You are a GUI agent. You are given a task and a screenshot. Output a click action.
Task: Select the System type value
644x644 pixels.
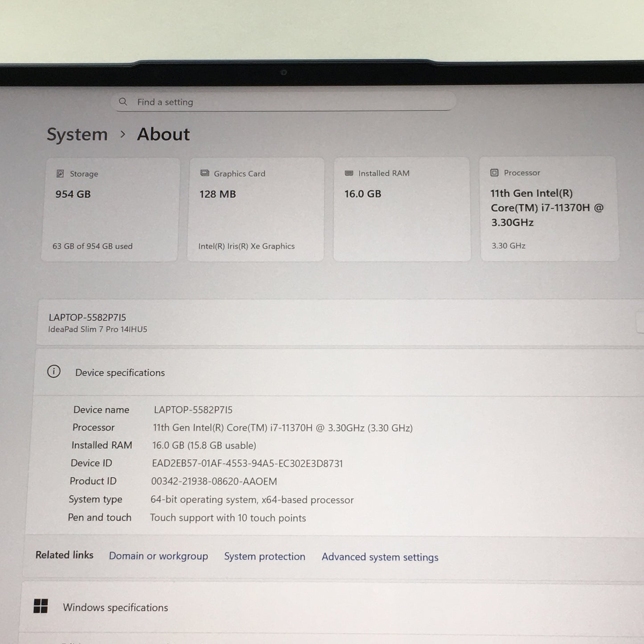252,500
